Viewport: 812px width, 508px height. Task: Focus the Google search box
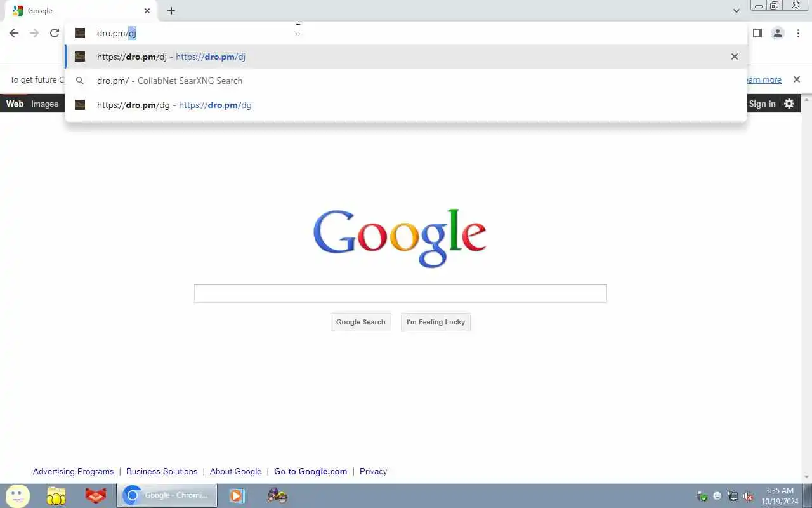click(x=400, y=293)
